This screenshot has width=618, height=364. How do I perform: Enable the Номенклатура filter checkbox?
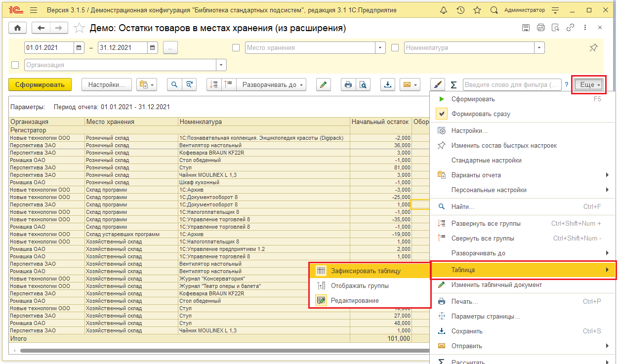click(395, 48)
